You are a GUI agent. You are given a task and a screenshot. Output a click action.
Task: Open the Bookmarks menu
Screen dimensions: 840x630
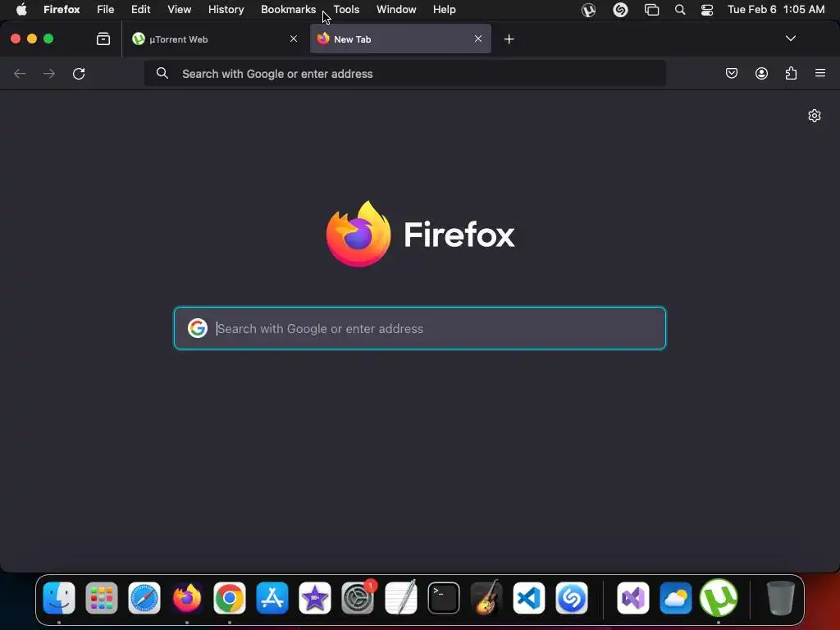point(288,10)
